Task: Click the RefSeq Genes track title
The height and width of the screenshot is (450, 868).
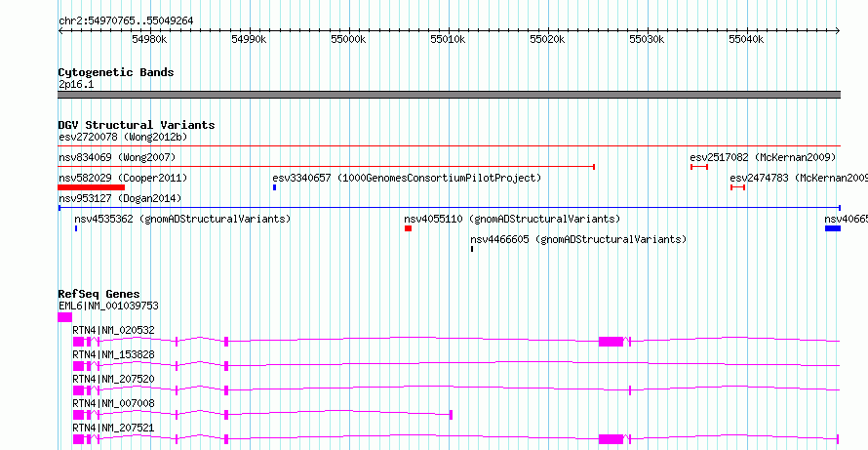Action: click(99, 294)
